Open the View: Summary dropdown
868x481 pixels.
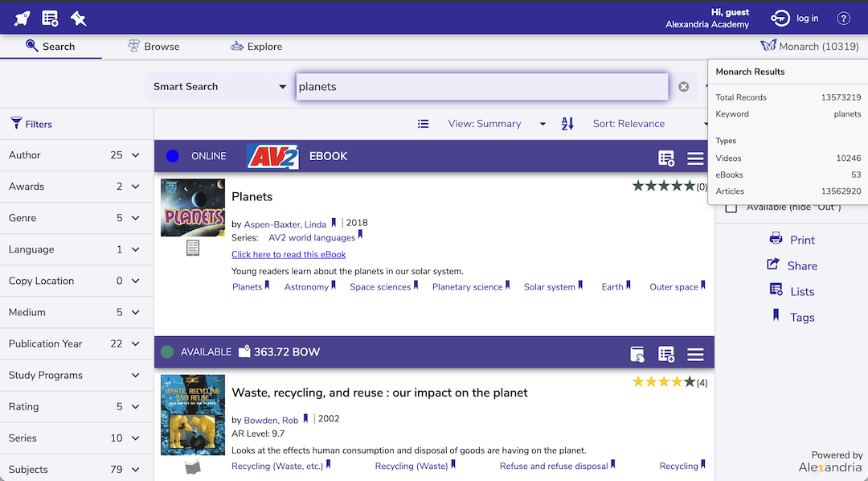496,124
